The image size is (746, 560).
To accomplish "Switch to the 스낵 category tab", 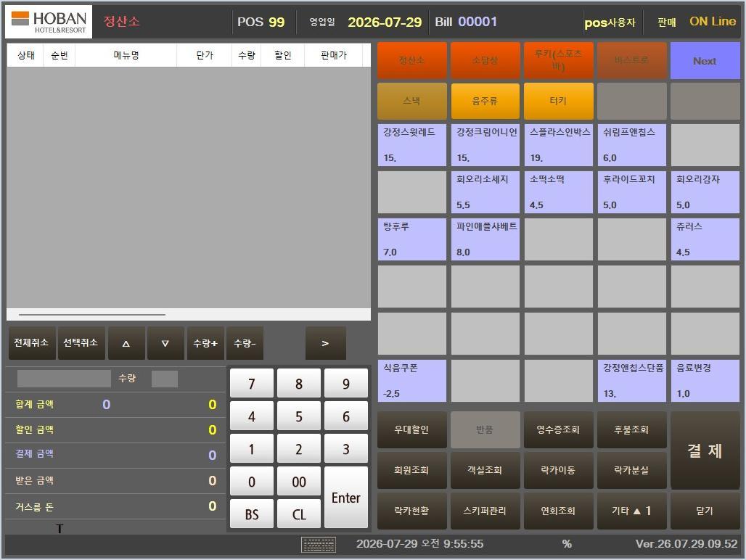I will (411, 101).
